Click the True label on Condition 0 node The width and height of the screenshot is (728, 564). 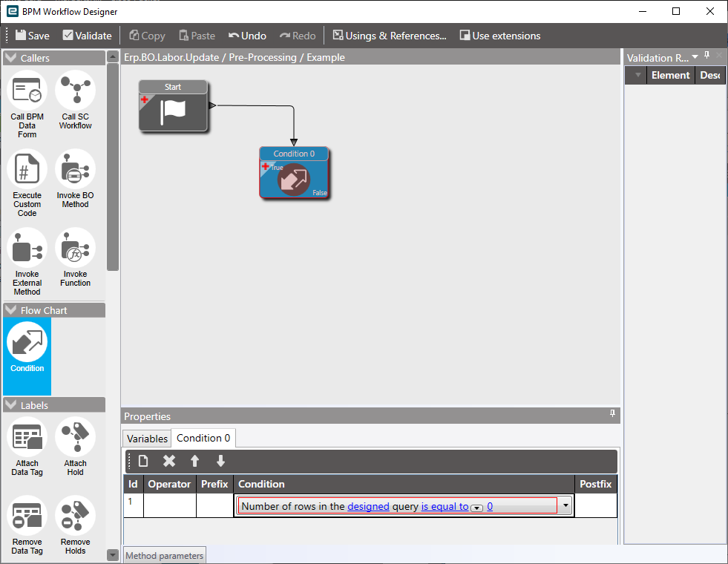coord(277,168)
